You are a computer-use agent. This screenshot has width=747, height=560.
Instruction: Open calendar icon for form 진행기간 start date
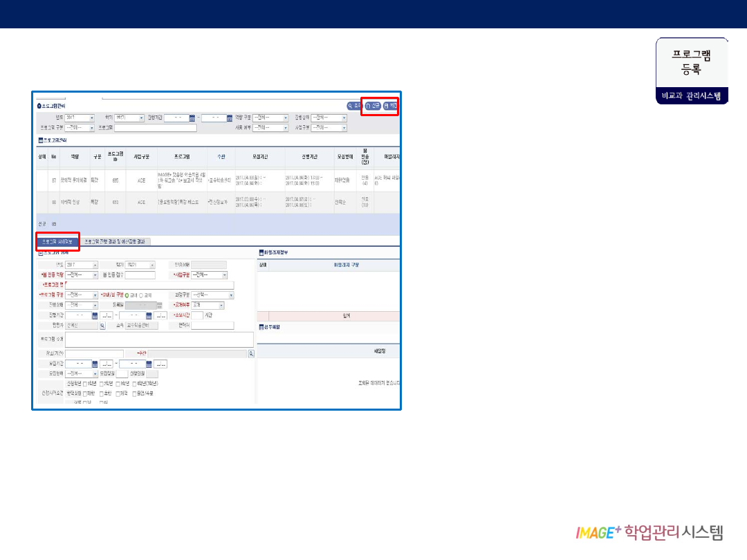[x=95, y=315]
